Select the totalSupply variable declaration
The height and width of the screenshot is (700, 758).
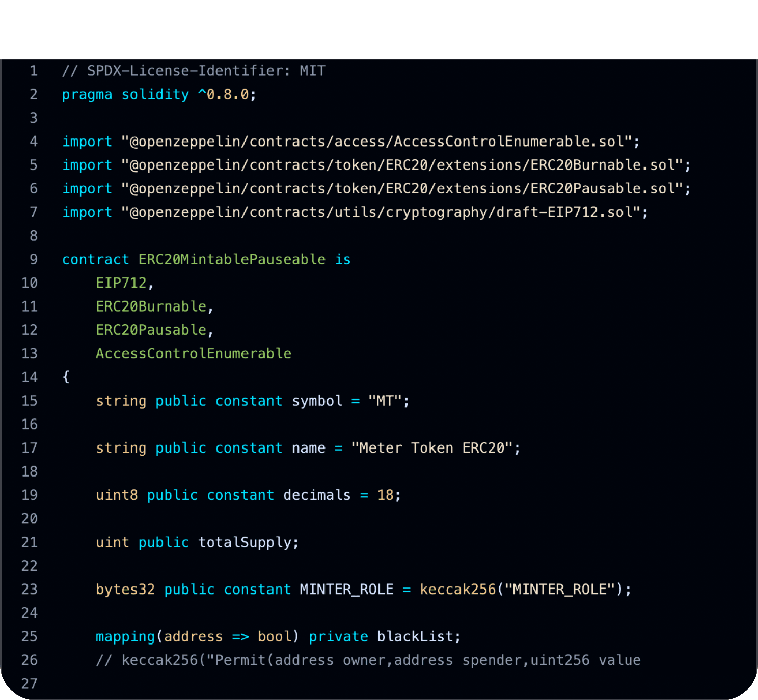pyautogui.click(x=247, y=542)
